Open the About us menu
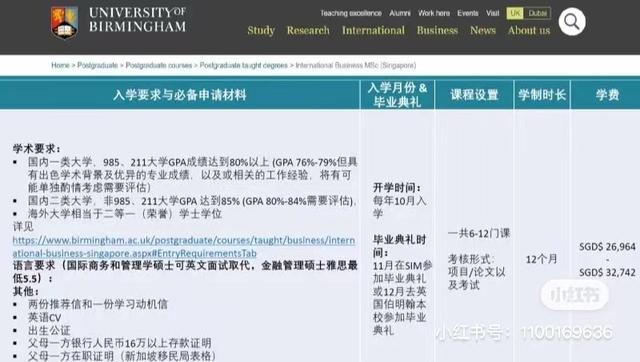The height and width of the screenshot is (362, 640). click(x=529, y=30)
